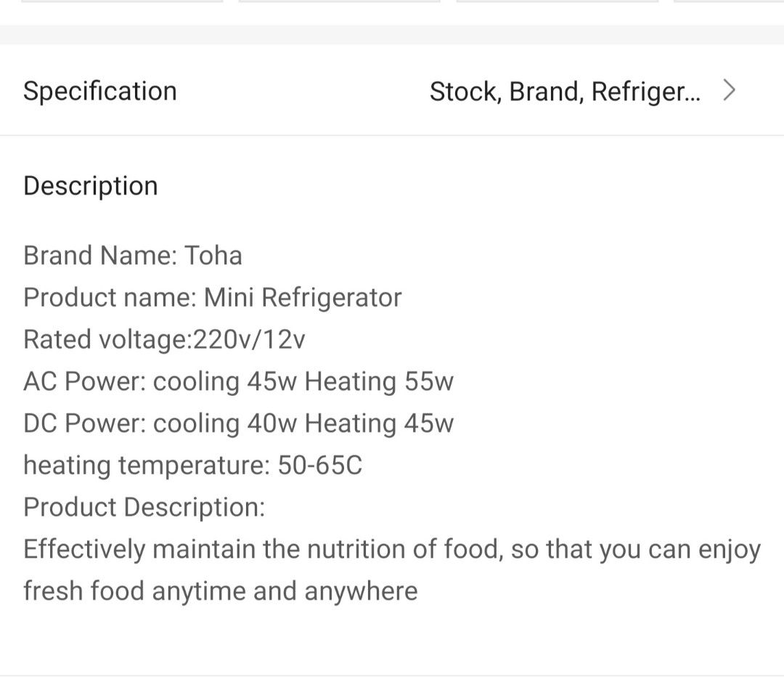
Task: Tap the Brand Name: Toha description line
Action: (134, 255)
